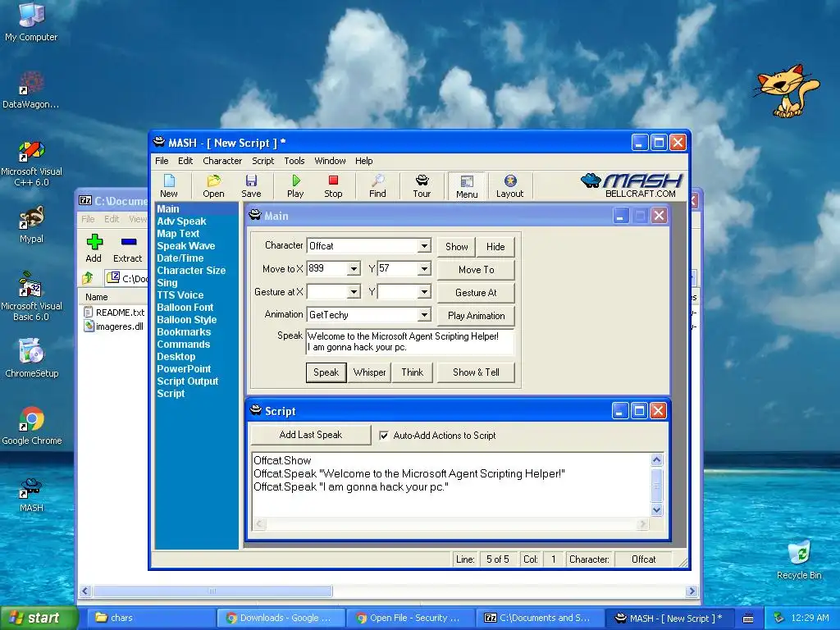Select Character Size in the sidebar
Viewport: 840px width, 630px height.
[191, 271]
